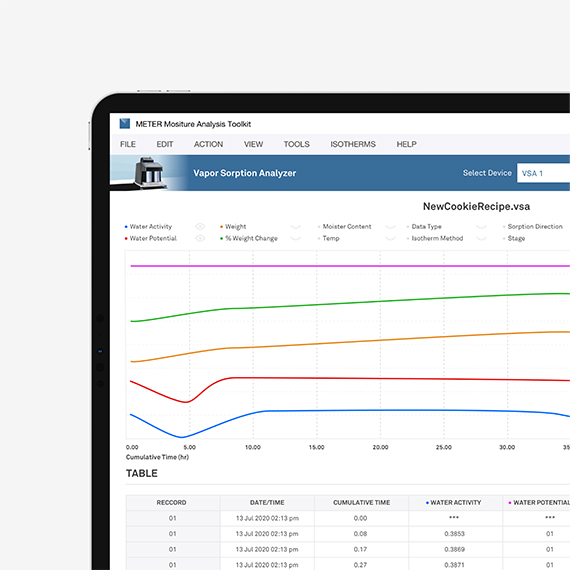This screenshot has height=570, width=570.
Task: Click the WATER ACTIVITY column header
Action: click(455, 502)
